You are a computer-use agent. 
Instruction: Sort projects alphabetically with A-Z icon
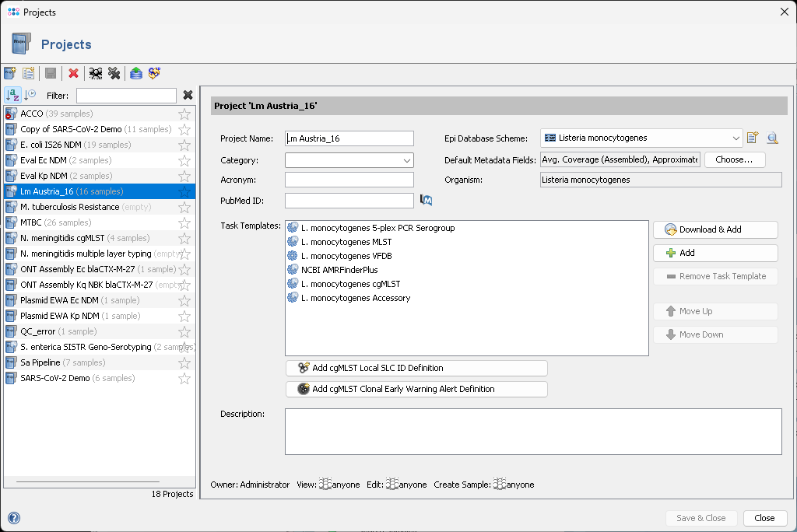(12, 95)
